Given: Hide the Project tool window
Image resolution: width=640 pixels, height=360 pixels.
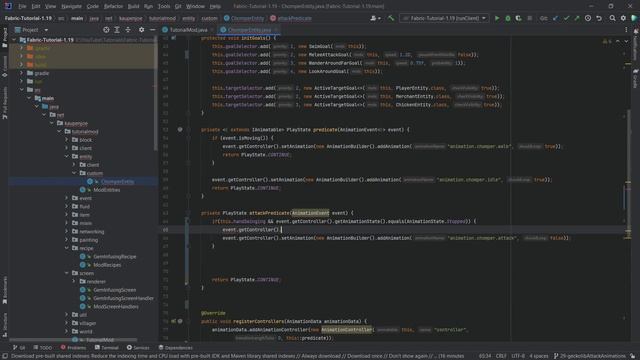Looking at the screenshot, I should click(x=152, y=30).
